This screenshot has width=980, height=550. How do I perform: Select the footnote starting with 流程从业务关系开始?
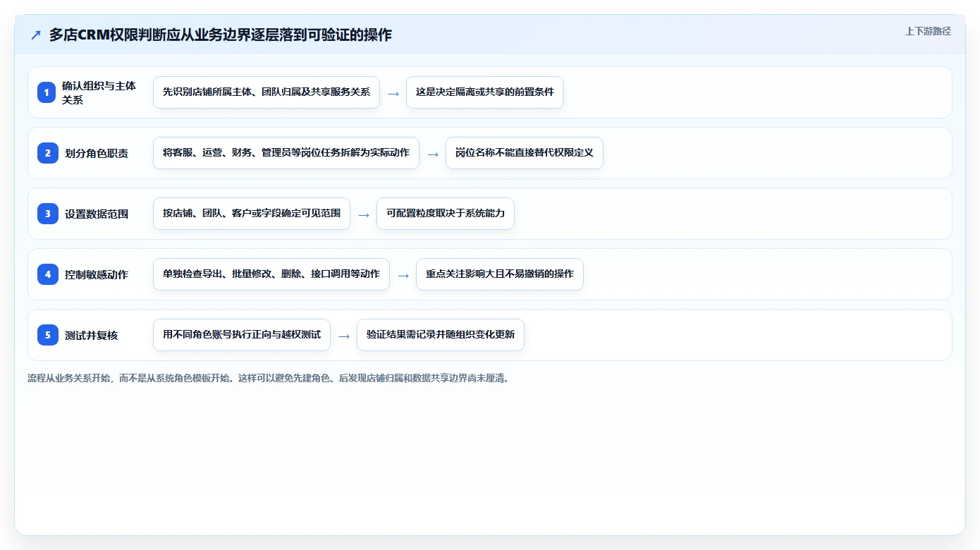269,378
